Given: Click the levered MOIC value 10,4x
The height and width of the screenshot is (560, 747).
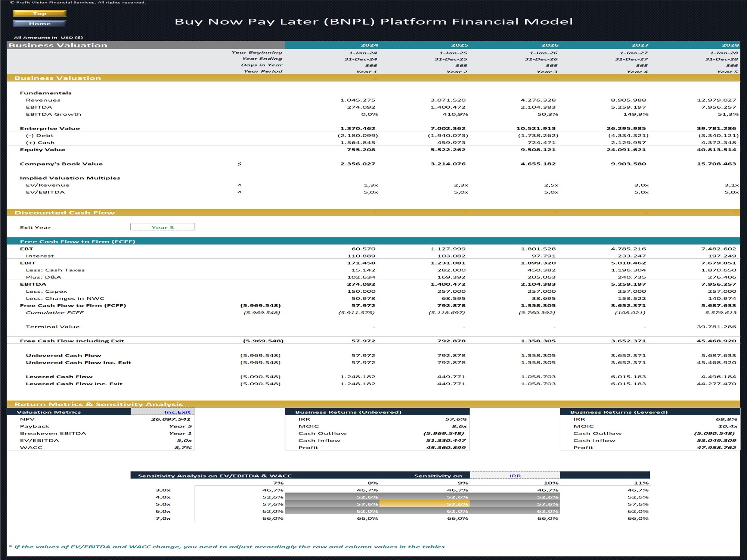Looking at the screenshot, I should 728,426.
